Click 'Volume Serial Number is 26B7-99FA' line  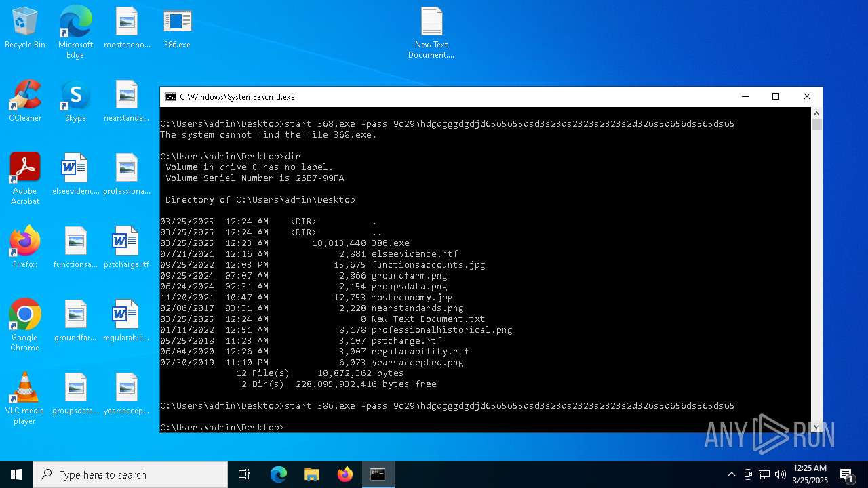tap(255, 178)
